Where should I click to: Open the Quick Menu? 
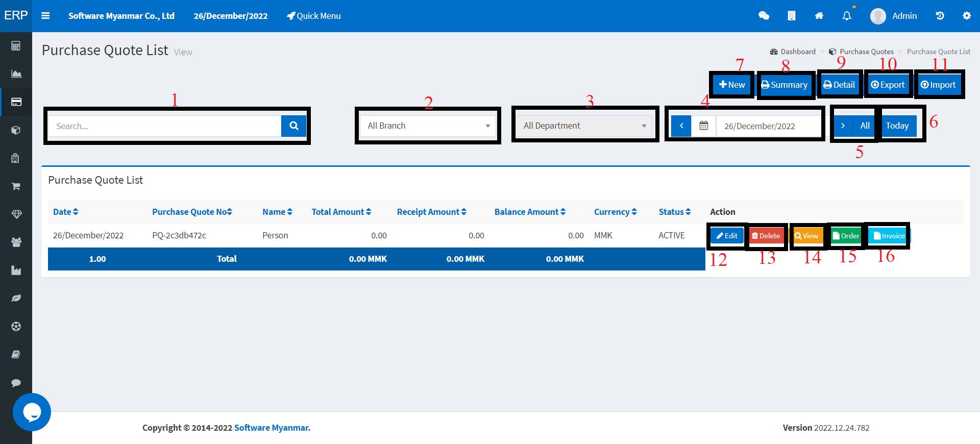coord(313,16)
